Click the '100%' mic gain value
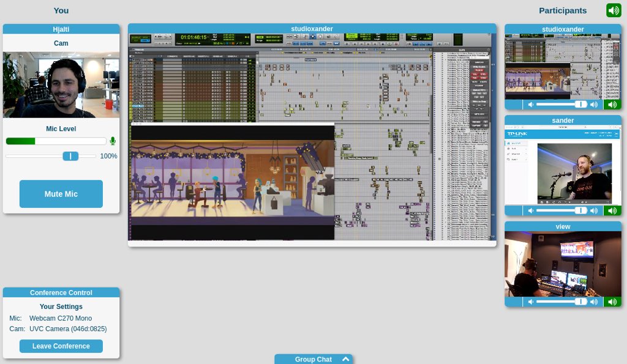The width and height of the screenshot is (627, 364). (x=108, y=156)
